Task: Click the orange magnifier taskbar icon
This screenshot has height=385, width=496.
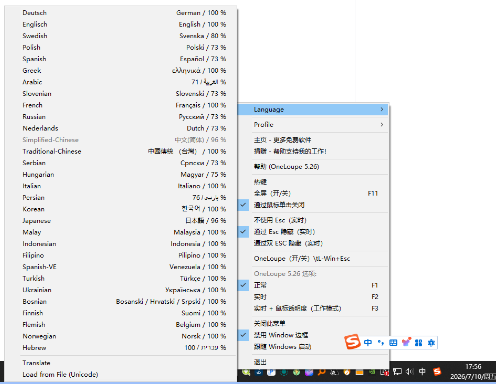Action: (x=322, y=372)
